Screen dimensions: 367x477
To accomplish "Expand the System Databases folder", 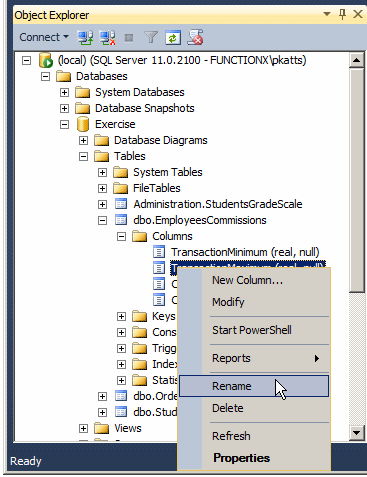I will click(x=64, y=92).
